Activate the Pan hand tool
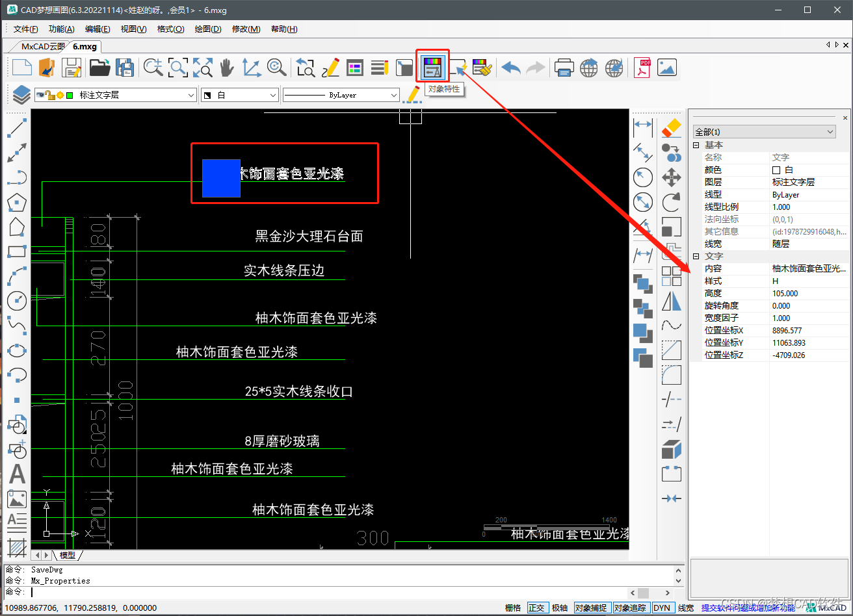This screenshot has height=616, width=853. click(x=226, y=66)
